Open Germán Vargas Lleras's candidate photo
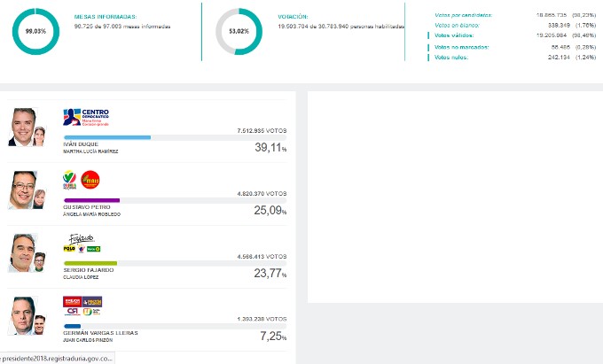The image size is (603, 364). (22, 314)
